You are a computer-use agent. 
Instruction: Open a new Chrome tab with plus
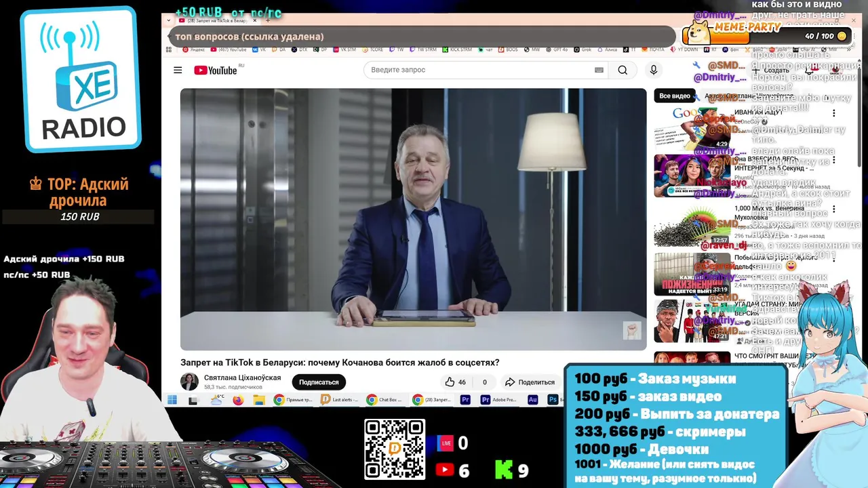(267, 21)
